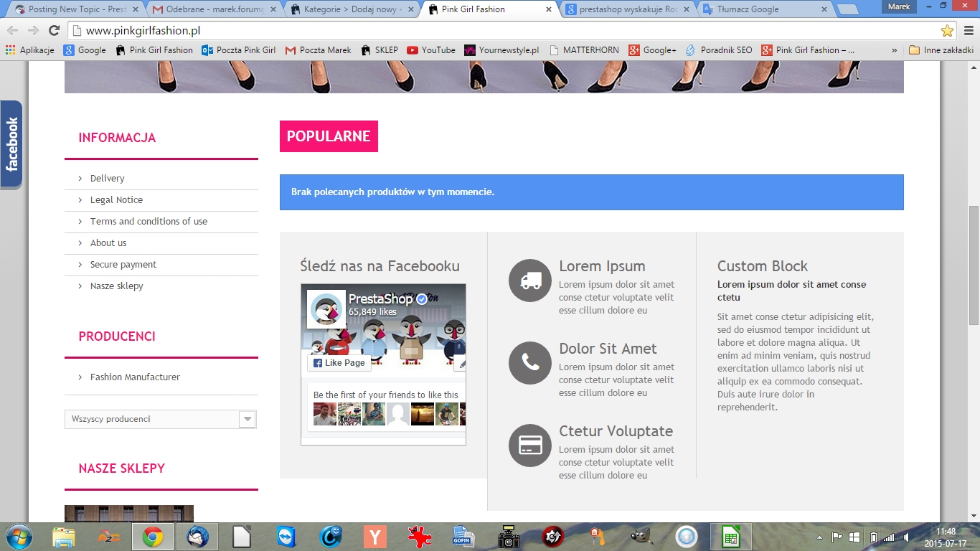Open the Aplikacje apps shortcut
Viewport: 980px width, 551px height.
point(29,50)
